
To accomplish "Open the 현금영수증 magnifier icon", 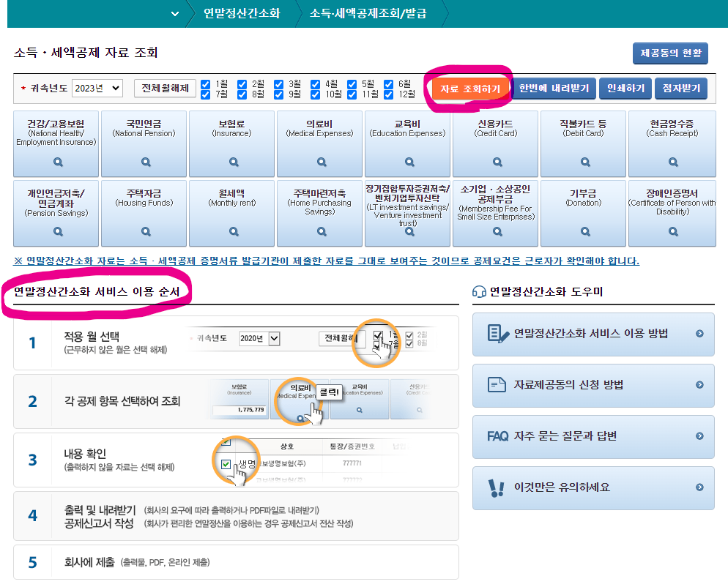I will point(673,162).
